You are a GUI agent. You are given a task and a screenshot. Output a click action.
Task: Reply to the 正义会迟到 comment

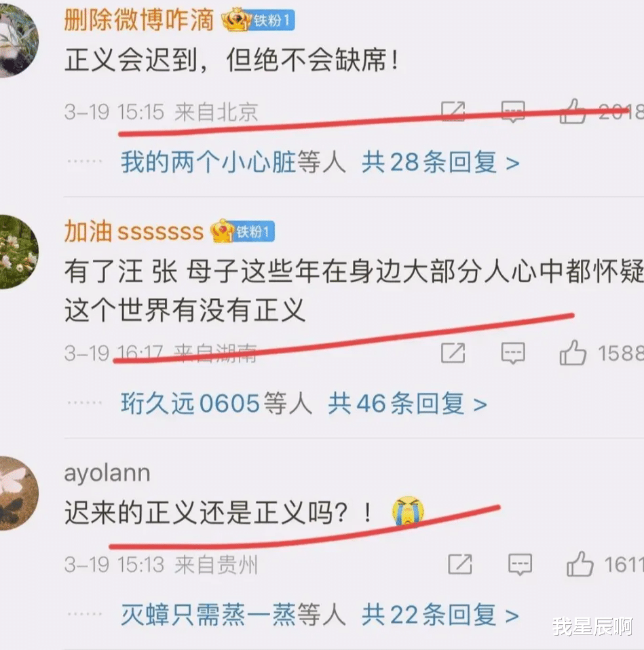[513, 111]
